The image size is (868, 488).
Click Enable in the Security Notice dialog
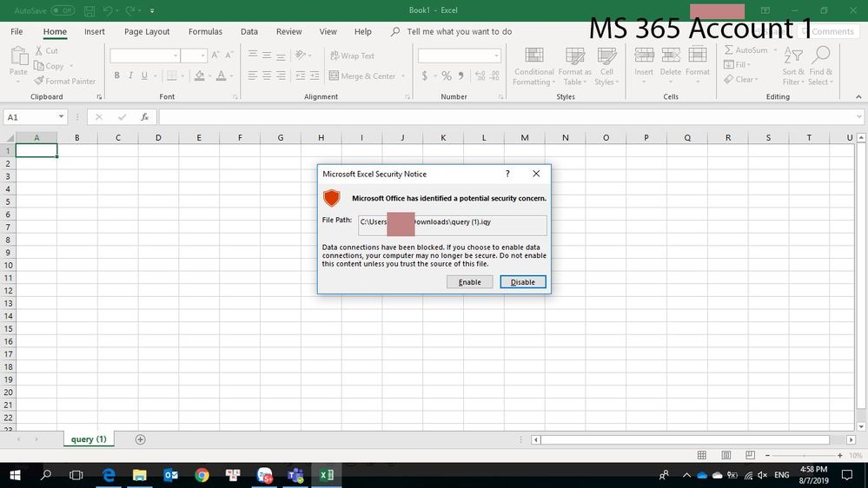469,282
